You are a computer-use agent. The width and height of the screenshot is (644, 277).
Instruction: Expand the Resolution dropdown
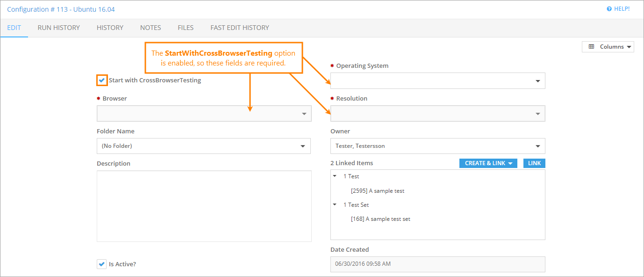pyautogui.click(x=437, y=114)
